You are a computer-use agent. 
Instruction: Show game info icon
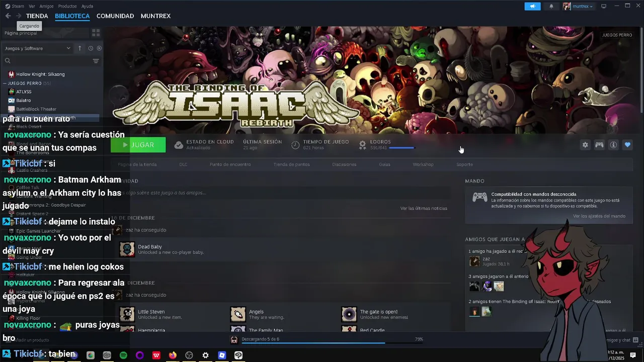[x=613, y=145]
